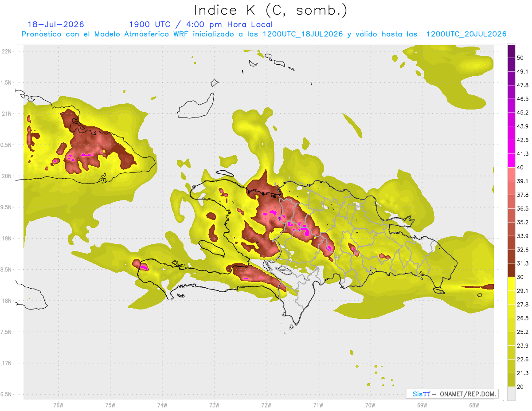
Task: Click the legend value "46.5"
Action: (x=523, y=99)
